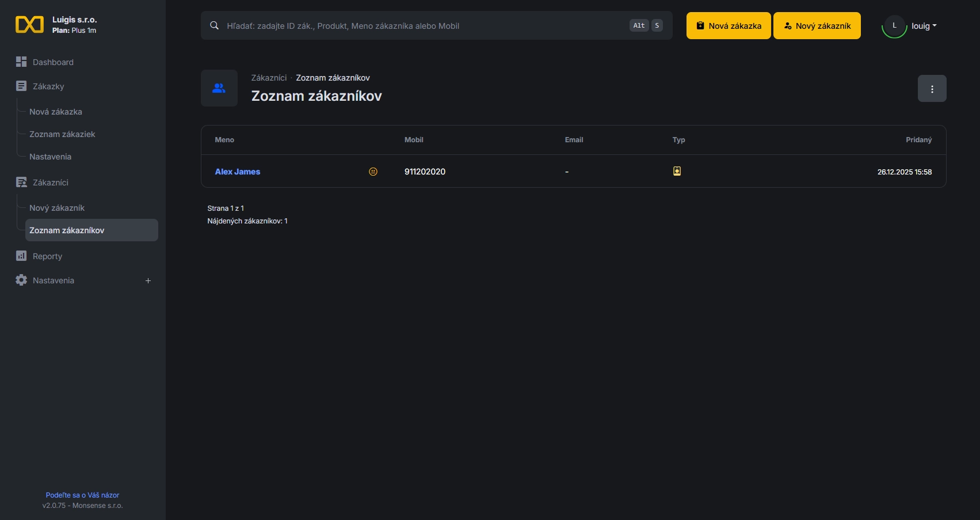Click the green circular avatar with letter L
This screenshot has width=980, height=520.
coord(894,25)
